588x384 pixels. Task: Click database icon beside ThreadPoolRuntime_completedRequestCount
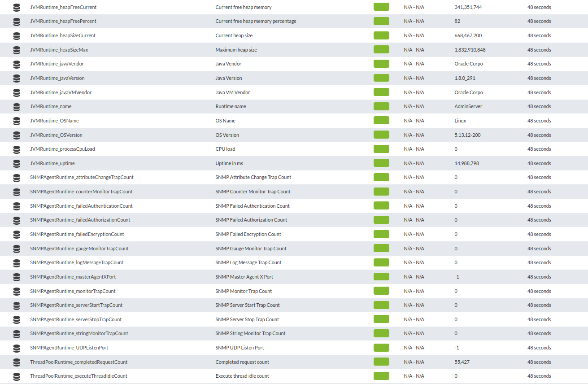point(17,362)
